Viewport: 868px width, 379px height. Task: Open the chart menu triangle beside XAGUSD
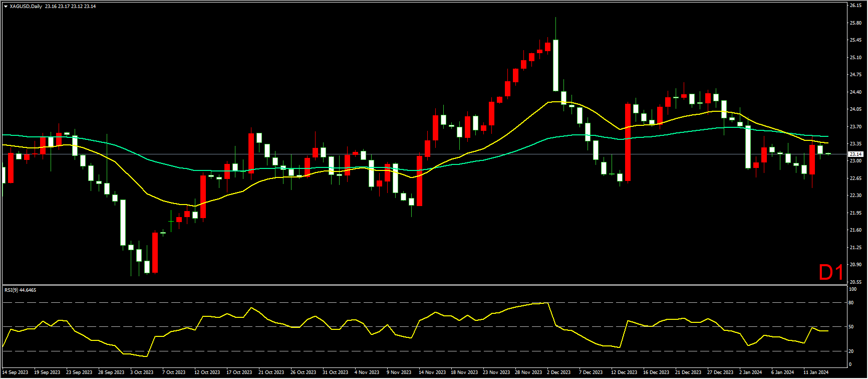pos(6,7)
